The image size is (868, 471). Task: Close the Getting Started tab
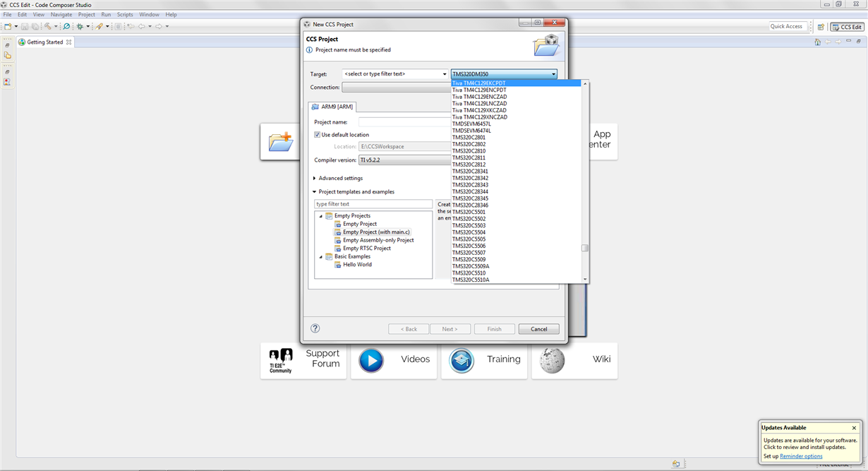click(68, 42)
